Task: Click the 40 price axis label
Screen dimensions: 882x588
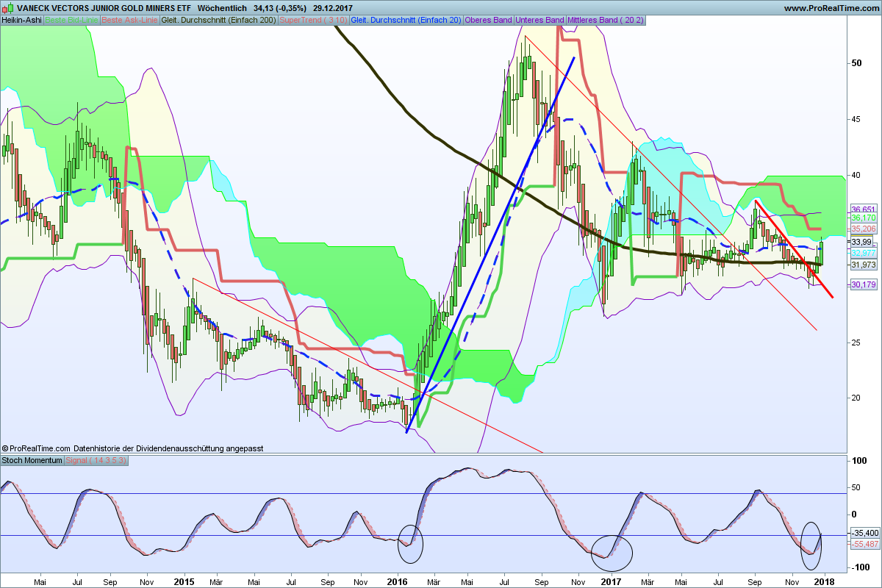Action: (856, 175)
